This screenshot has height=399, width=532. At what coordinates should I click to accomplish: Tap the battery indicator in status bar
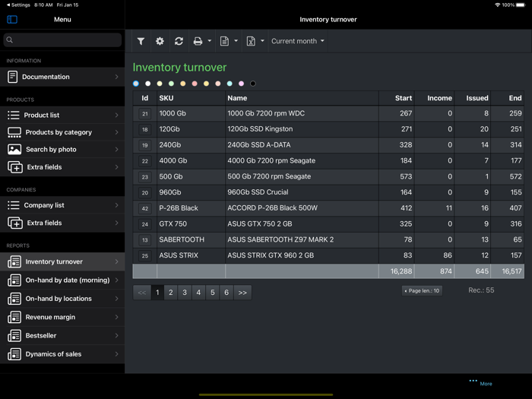coord(521,5)
